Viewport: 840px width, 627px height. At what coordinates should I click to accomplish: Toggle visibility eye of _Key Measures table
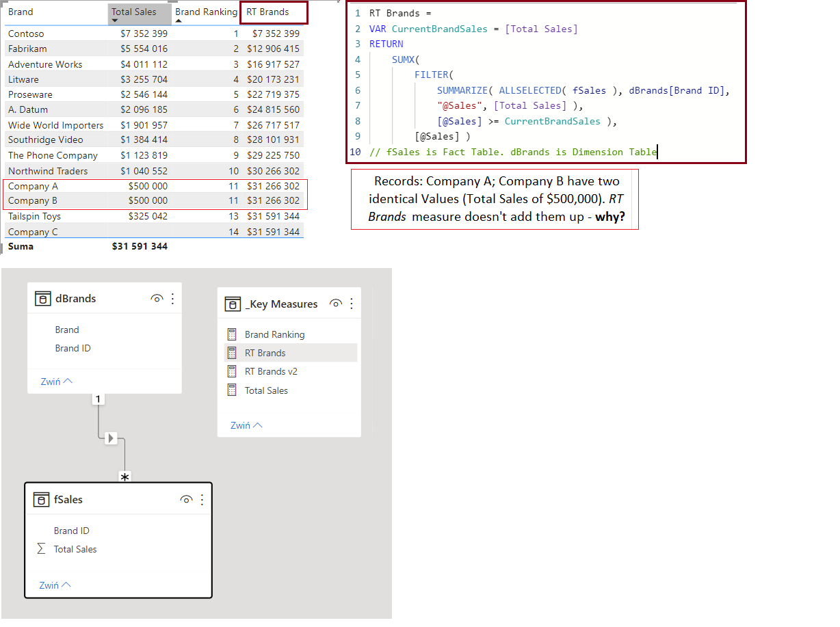pos(335,304)
